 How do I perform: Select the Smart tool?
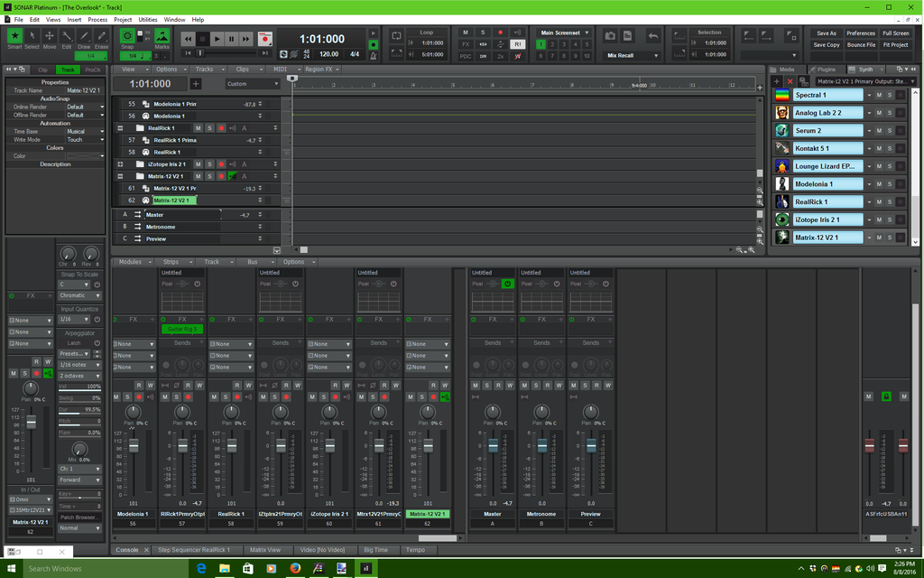click(x=14, y=36)
